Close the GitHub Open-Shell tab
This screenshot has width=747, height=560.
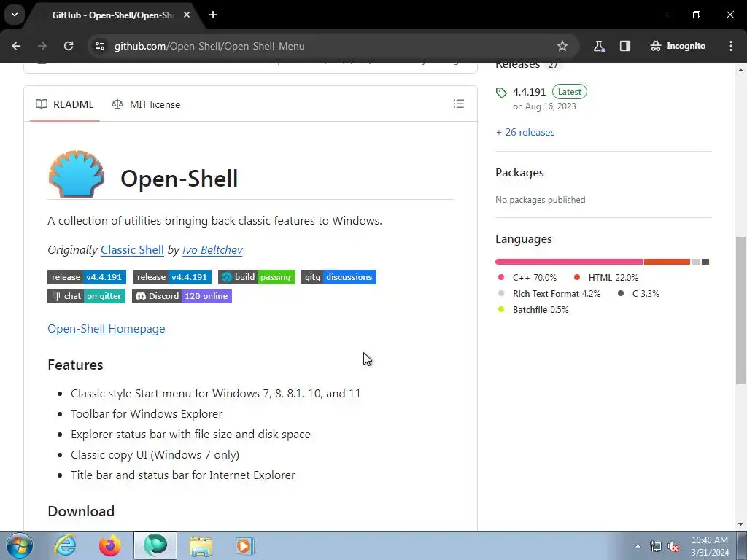pos(187,15)
